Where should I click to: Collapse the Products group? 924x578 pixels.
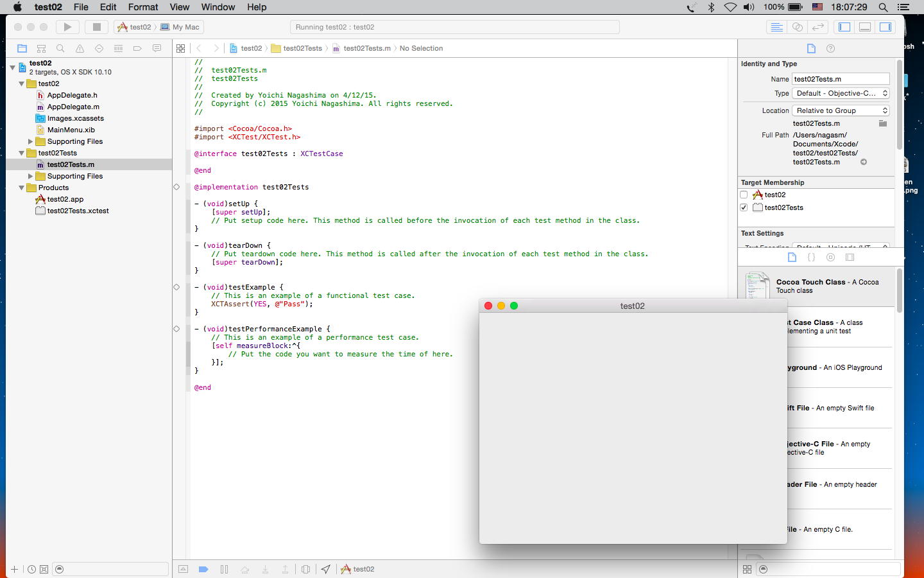21,188
